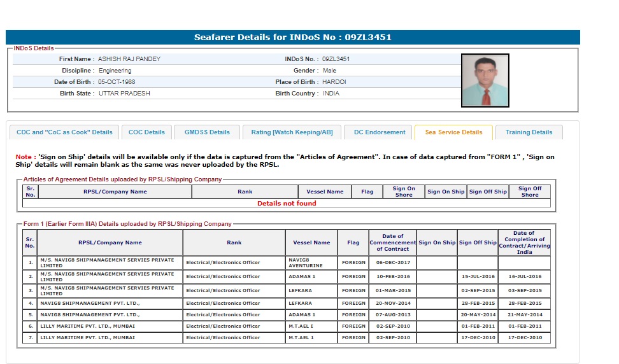
Task: Switch to the COC Details tab
Action: (x=146, y=132)
